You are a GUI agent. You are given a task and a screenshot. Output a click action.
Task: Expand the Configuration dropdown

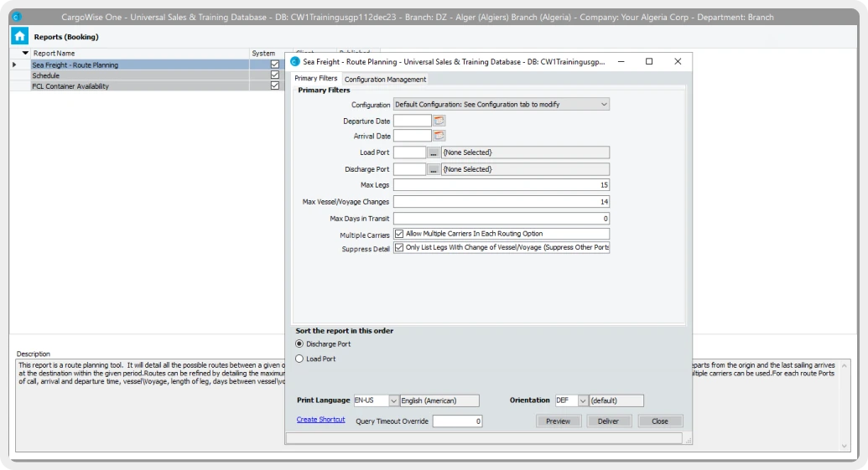603,105
